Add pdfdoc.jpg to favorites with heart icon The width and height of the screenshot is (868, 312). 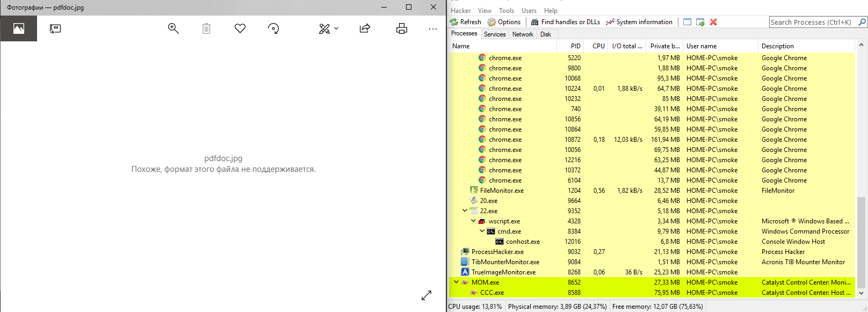tap(240, 28)
